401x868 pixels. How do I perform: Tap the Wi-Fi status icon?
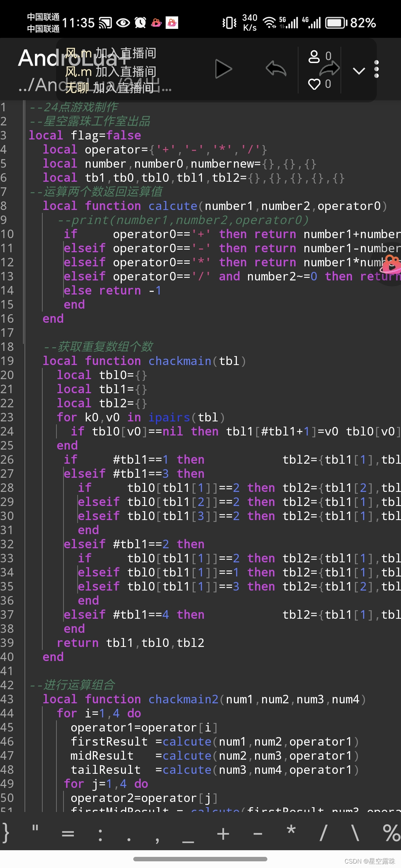click(x=269, y=23)
